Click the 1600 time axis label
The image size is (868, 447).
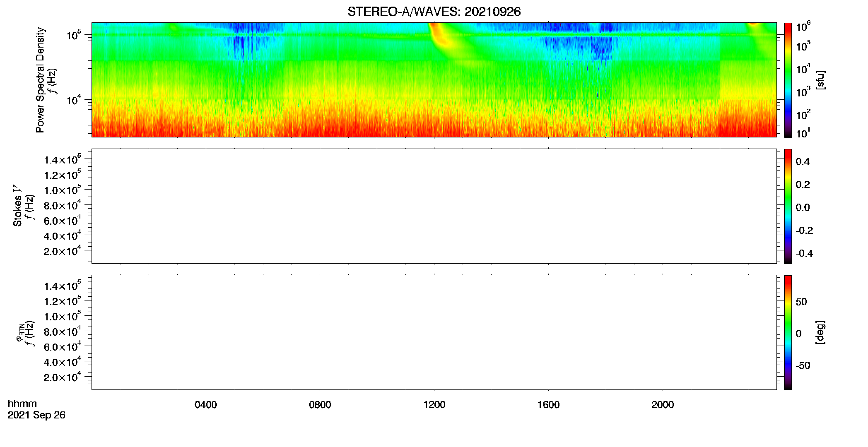pyautogui.click(x=548, y=405)
